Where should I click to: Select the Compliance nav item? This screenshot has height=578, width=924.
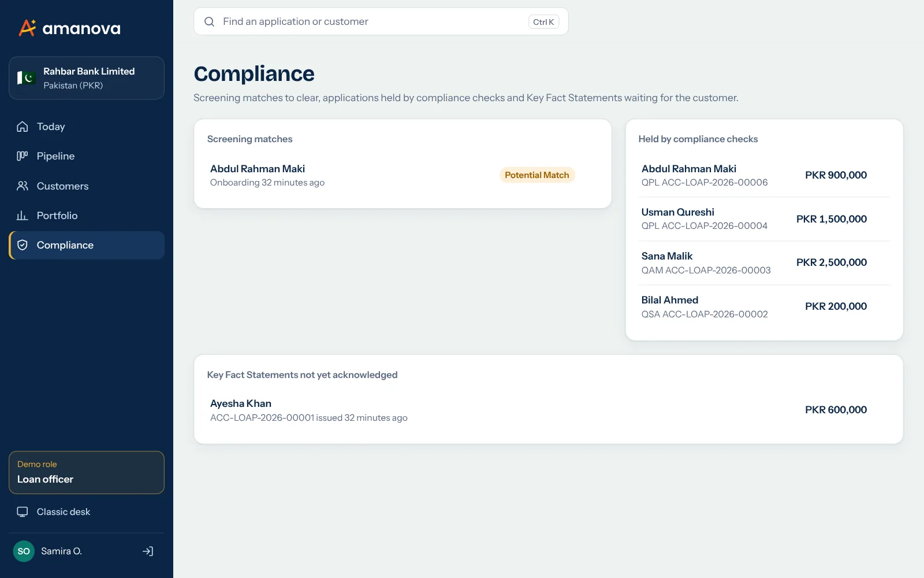(x=87, y=245)
